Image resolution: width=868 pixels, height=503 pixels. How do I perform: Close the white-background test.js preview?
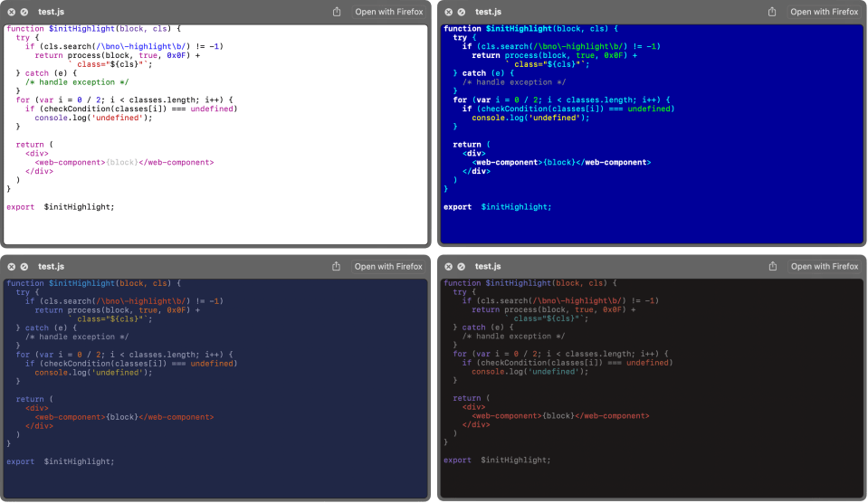pos(11,12)
